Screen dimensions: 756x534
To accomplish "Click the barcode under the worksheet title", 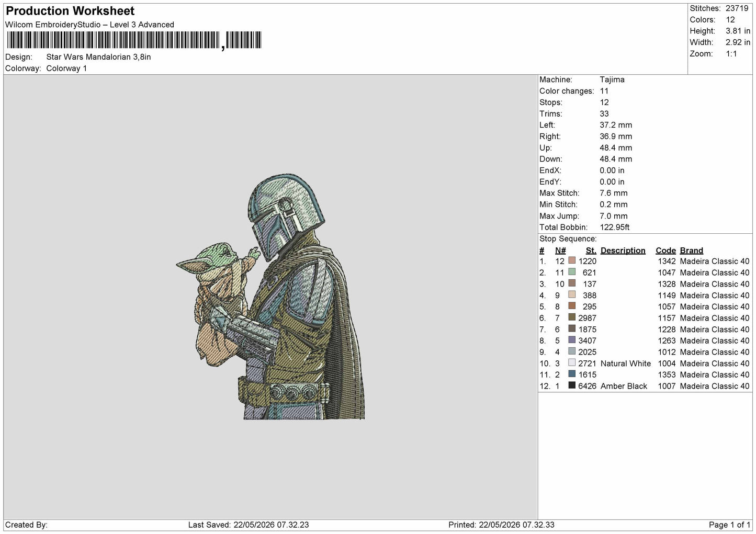I will coord(133,40).
